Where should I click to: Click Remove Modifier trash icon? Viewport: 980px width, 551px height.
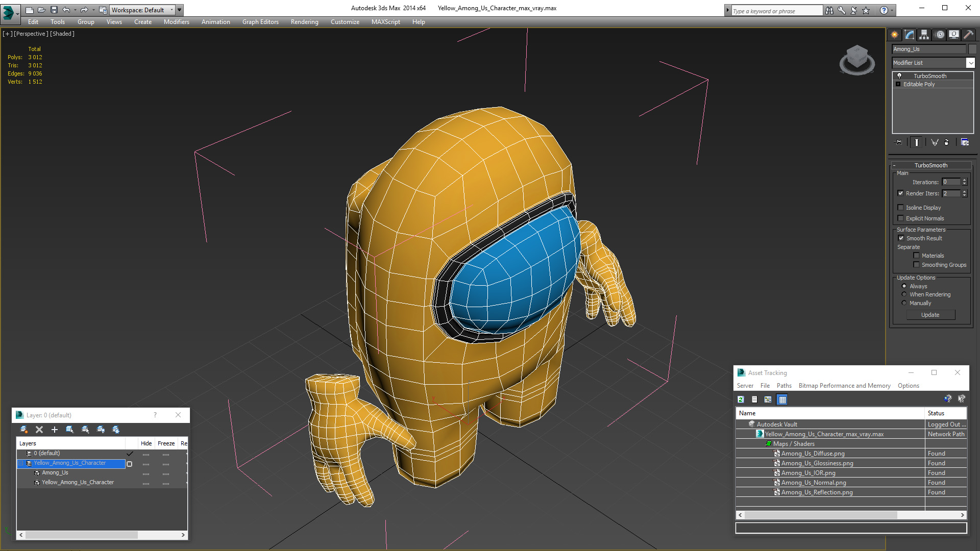[x=947, y=142]
